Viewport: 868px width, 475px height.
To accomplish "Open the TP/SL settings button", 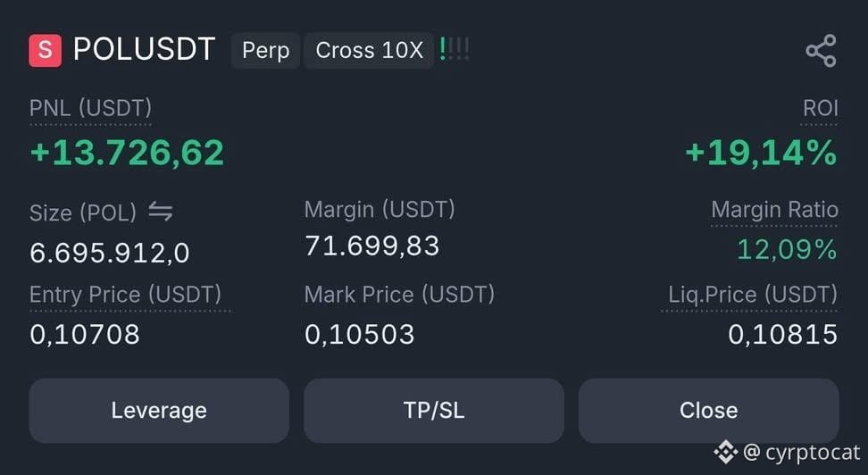I will pyautogui.click(x=434, y=411).
